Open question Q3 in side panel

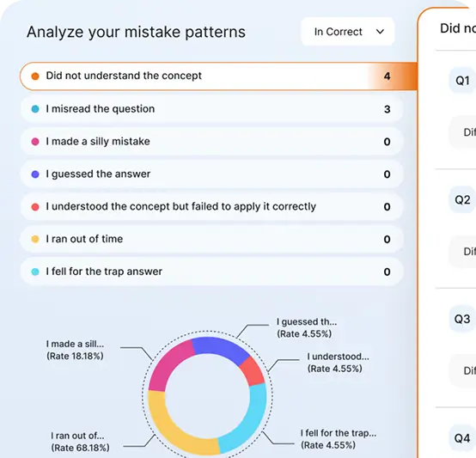point(462,319)
